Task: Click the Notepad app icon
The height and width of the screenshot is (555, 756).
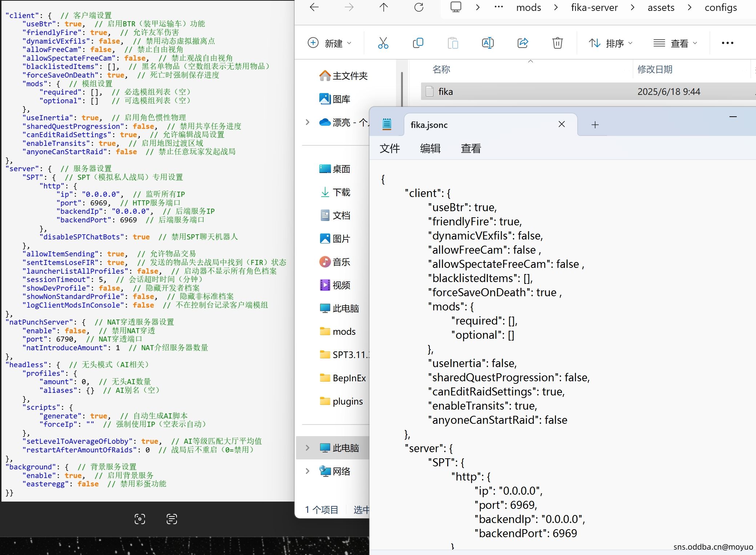Action: coord(387,124)
